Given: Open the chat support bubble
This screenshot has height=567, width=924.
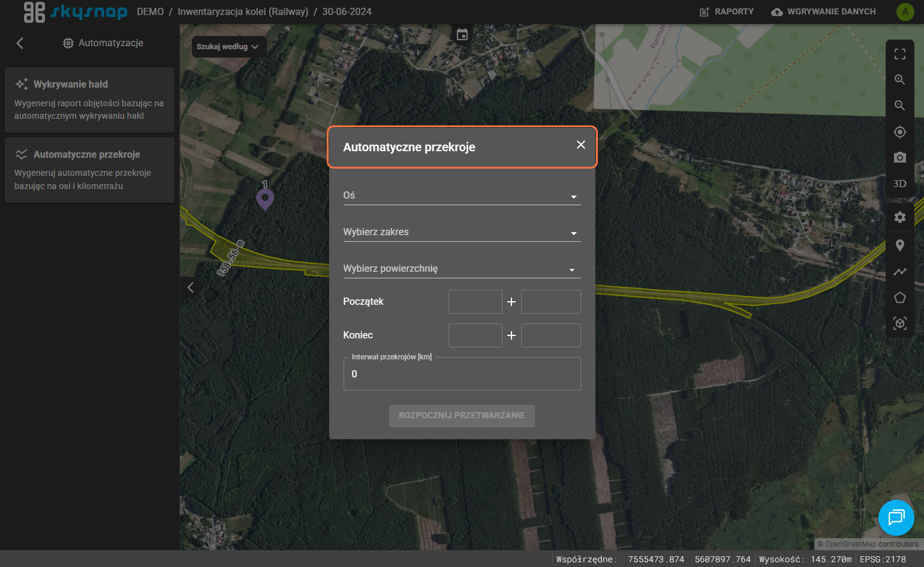Looking at the screenshot, I should 896,518.
